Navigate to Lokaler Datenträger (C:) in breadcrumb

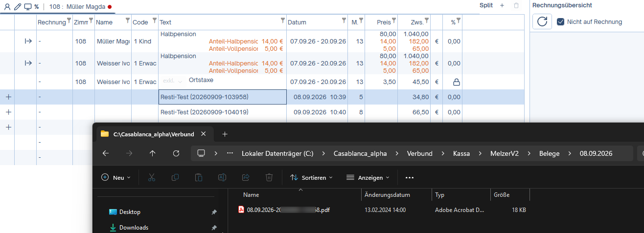(x=277, y=153)
